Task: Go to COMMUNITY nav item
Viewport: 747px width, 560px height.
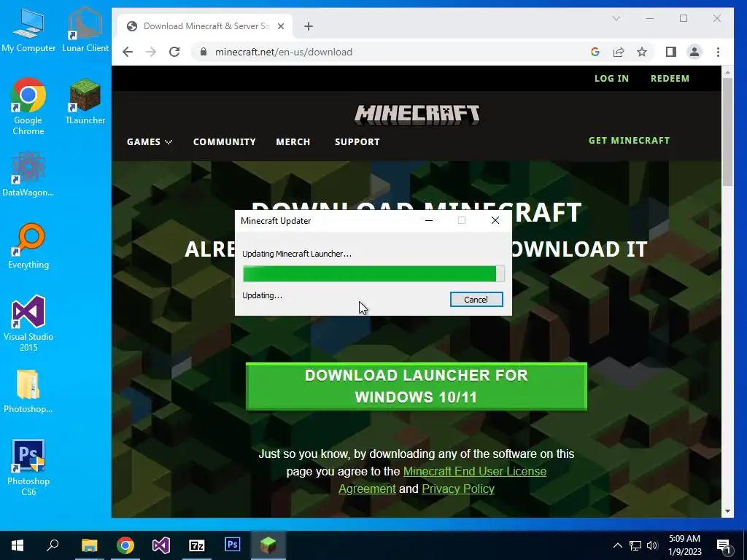Action: pyautogui.click(x=225, y=142)
